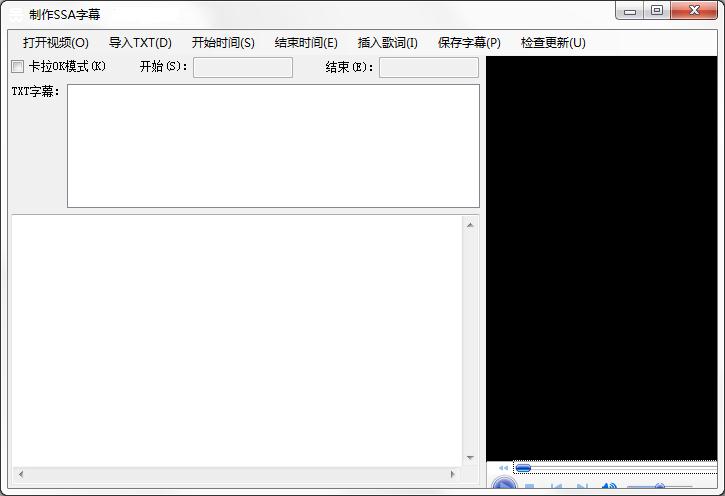725x496 pixels.
Task: Click 保存字幕(P) to save subtitles
Action: coord(469,43)
